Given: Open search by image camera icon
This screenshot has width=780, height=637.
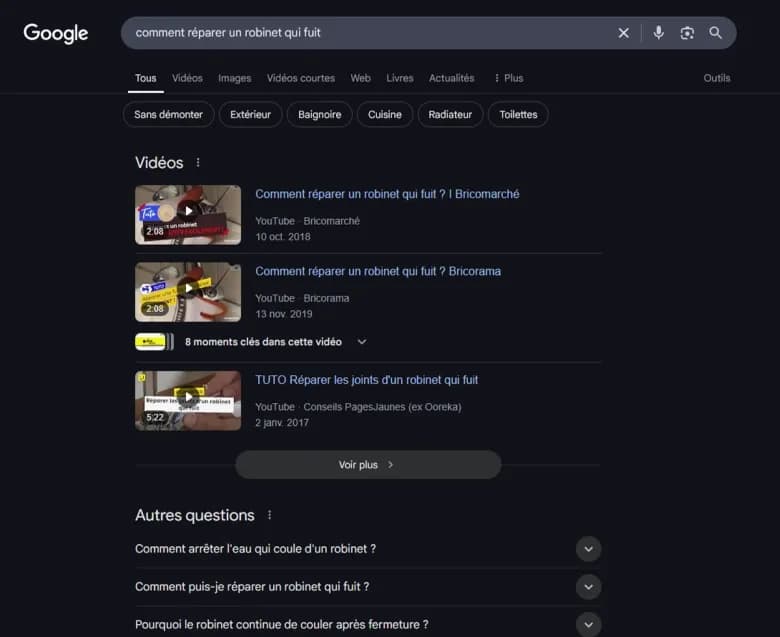Looking at the screenshot, I should 687,33.
